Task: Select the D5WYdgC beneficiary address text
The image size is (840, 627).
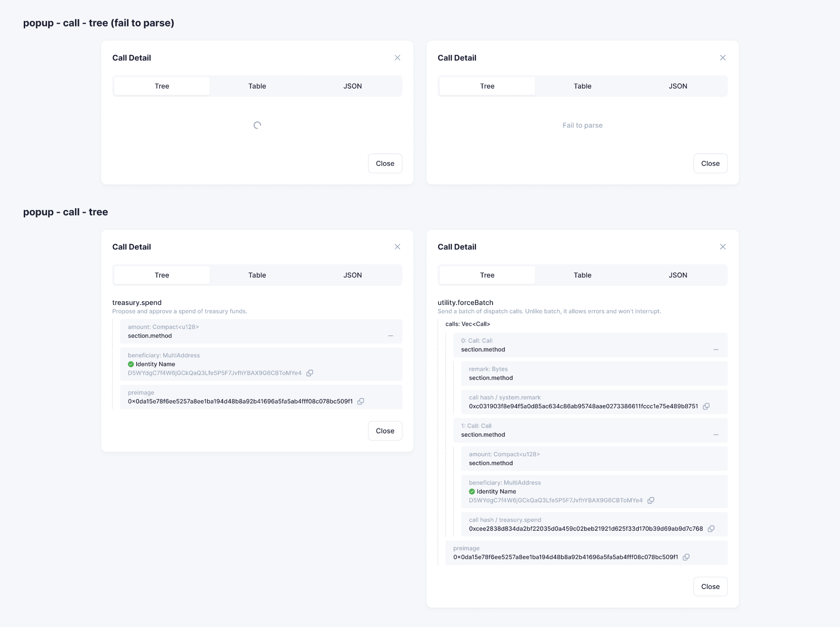Action: click(215, 373)
